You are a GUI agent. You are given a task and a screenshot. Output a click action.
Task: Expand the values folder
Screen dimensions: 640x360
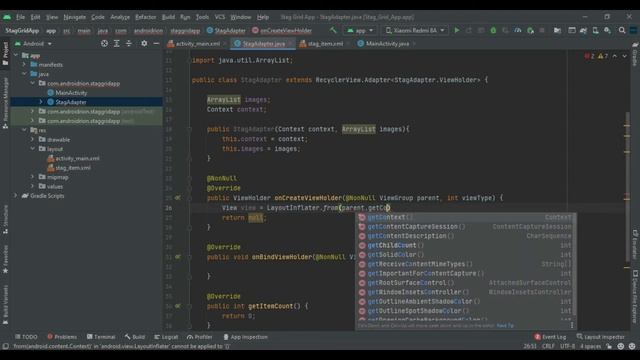pos(32,187)
